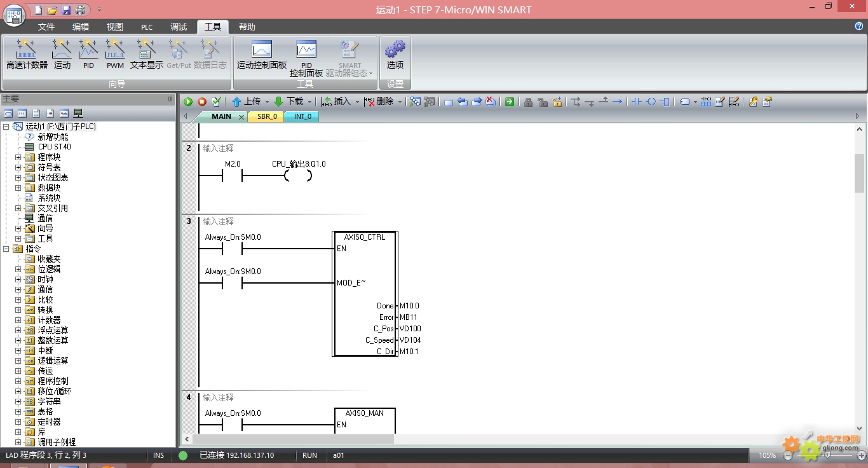Switch to the SBR_0 editor tab
The width and height of the screenshot is (868, 468).
pyautogui.click(x=267, y=116)
